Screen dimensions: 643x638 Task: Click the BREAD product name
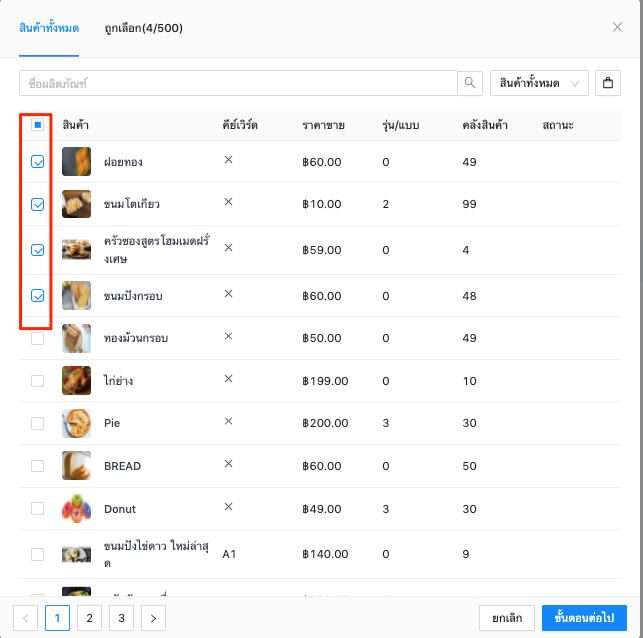(x=122, y=466)
